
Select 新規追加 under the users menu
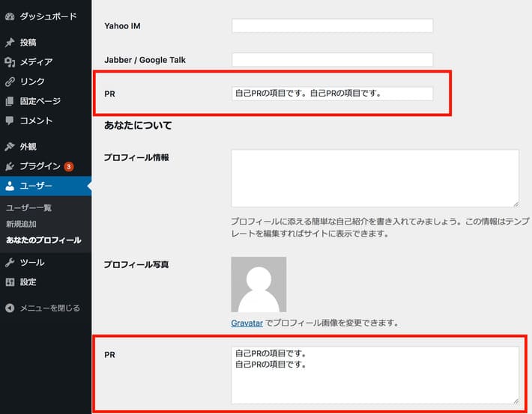pyautogui.click(x=21, y=224)
